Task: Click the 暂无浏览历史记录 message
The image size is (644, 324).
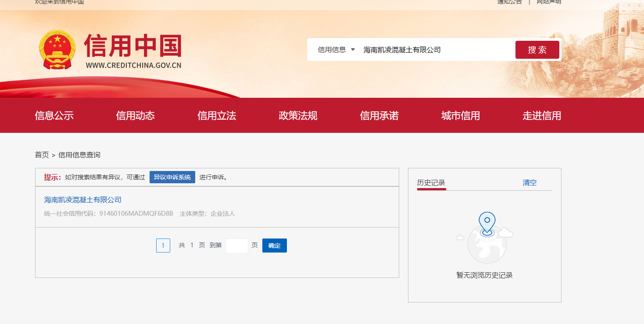Action: tap(485, 275)
